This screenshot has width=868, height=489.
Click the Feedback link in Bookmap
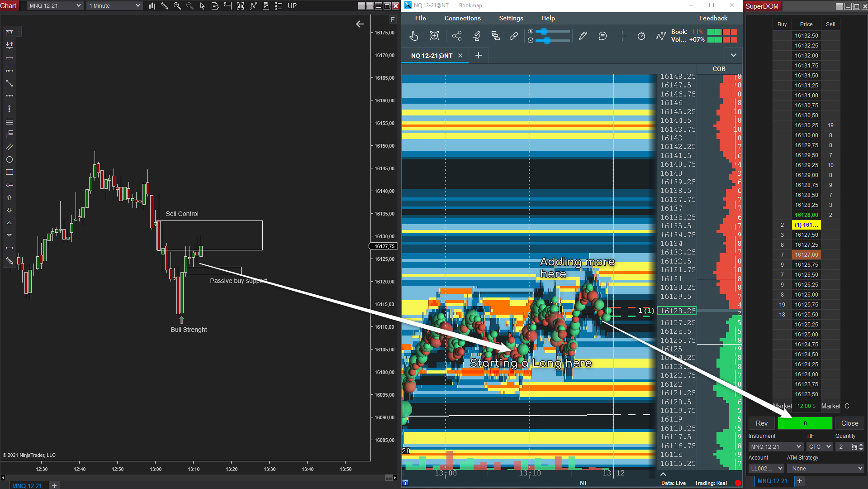pos(713,18)
